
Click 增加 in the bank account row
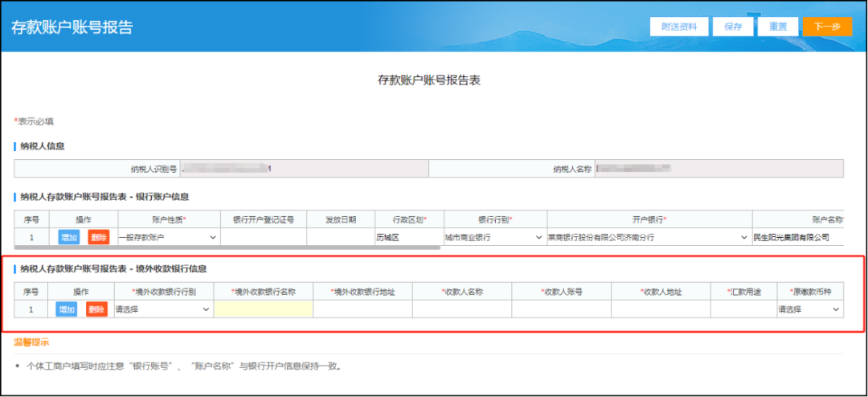pos(69,237)
